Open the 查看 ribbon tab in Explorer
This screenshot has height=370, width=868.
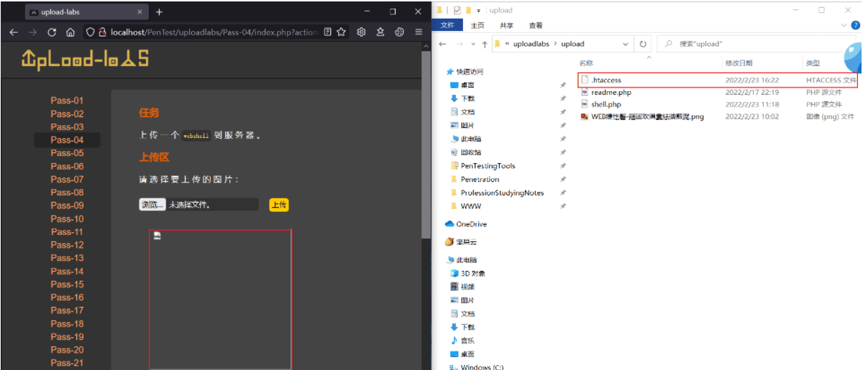pyautogui.click(x=536, y=25)
